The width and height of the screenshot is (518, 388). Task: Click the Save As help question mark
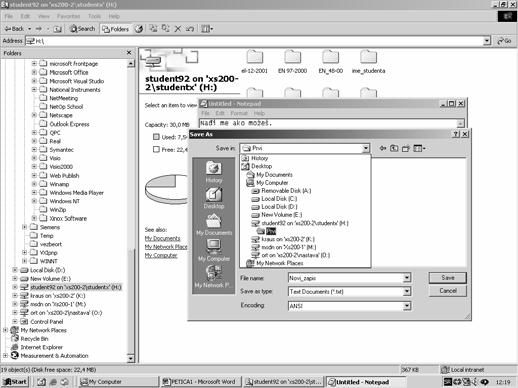(456, 134)
